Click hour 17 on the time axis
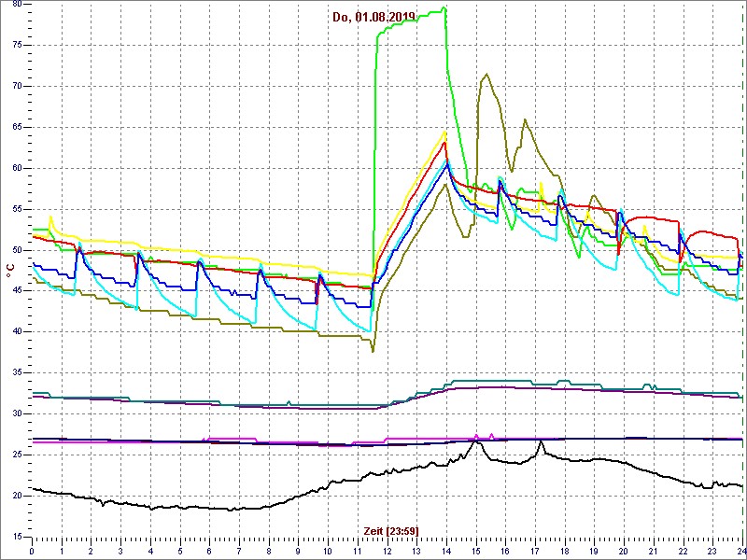747x560 pixels. 534,551
